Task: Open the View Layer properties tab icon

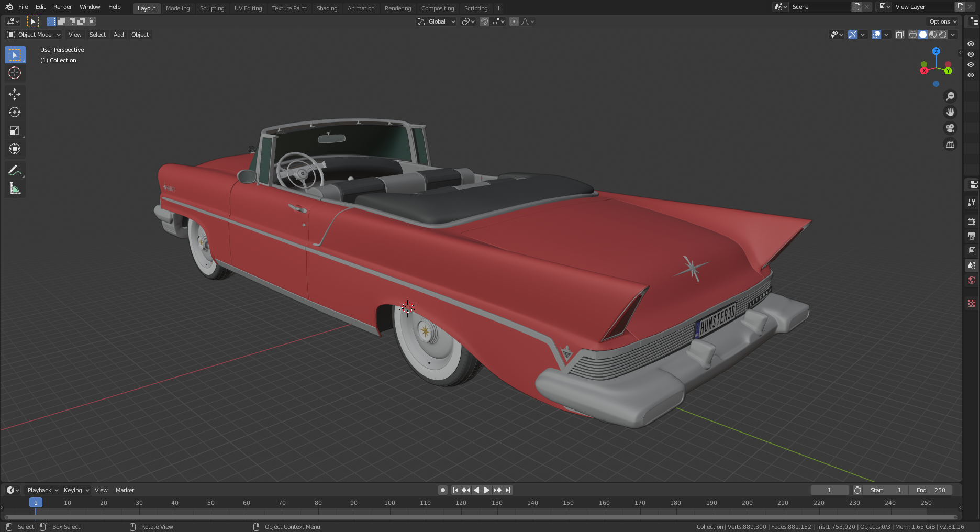Action: pyautogui.click(x=972, y=251)
